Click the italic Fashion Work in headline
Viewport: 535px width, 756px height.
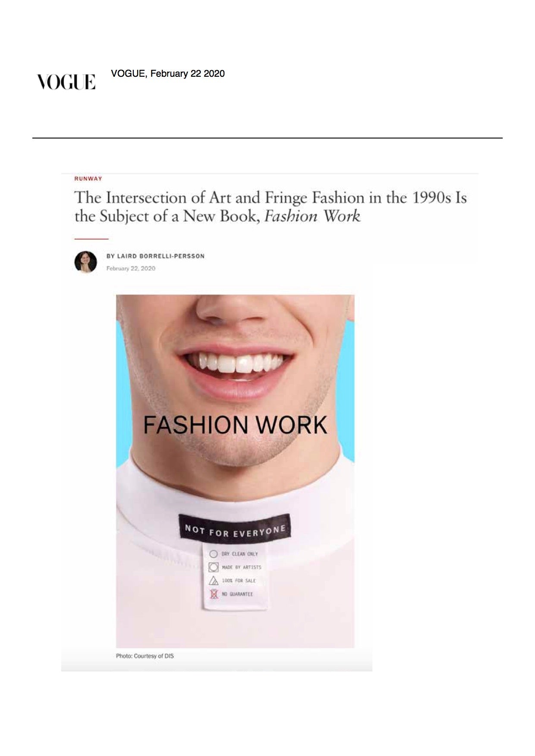[x=312, y=216]
